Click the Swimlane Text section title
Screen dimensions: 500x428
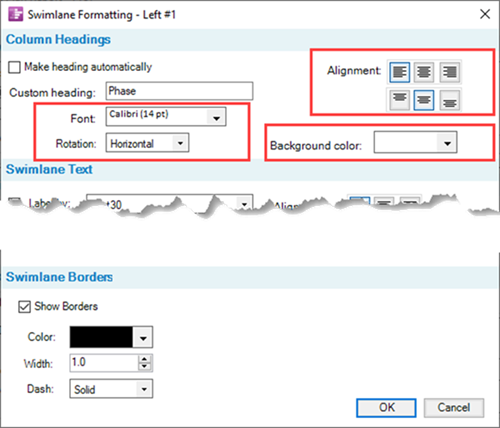tap(49, 169)
